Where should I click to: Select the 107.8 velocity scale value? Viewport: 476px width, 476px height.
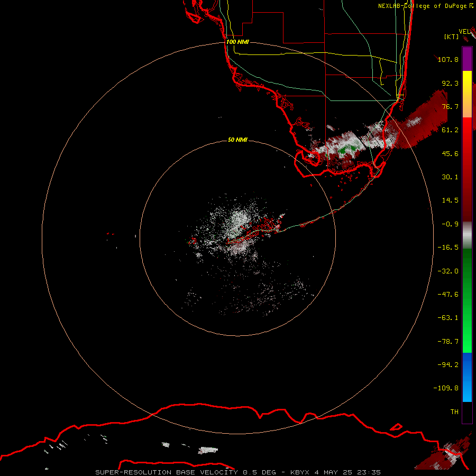(x=448, y=59)
